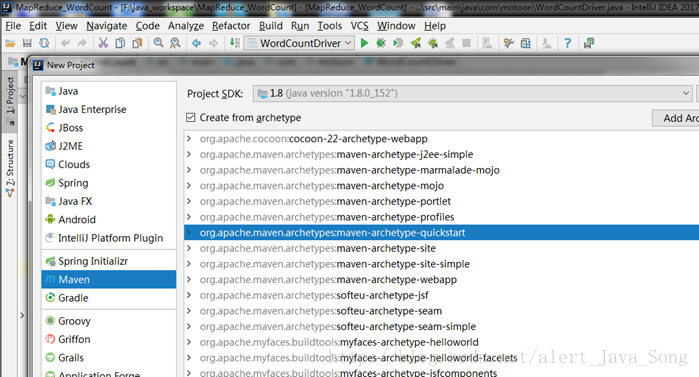Expand the maven-archetype-j2ee-simple chevron
This screenshot has height=377, width=699.
click(x=189, y=154)
